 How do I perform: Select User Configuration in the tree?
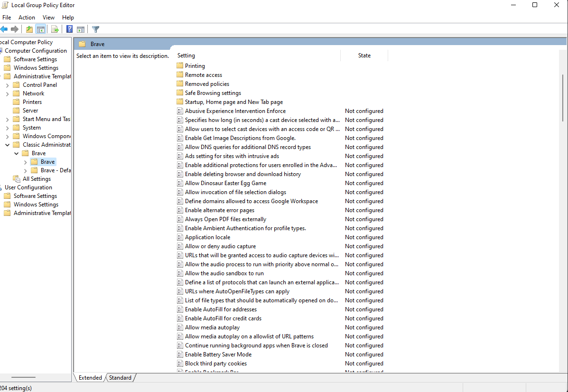click(28, 187)
